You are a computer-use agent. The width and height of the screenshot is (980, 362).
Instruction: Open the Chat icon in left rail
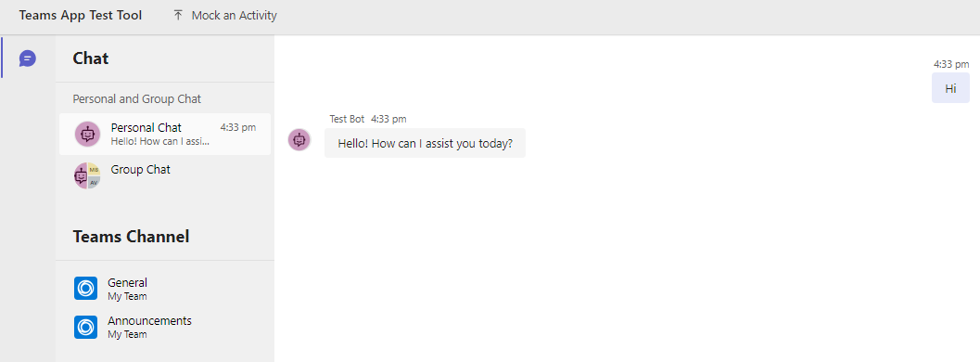28,58
